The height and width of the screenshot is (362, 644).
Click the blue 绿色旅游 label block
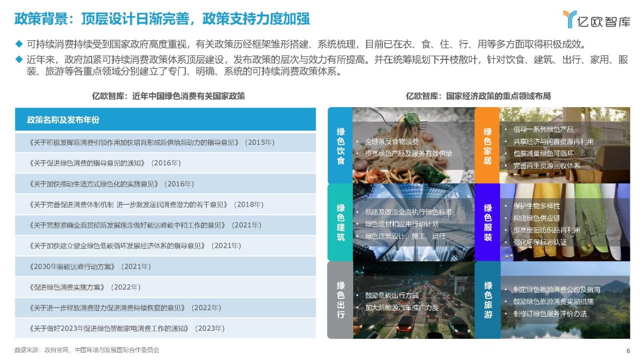tap(487, 300)
